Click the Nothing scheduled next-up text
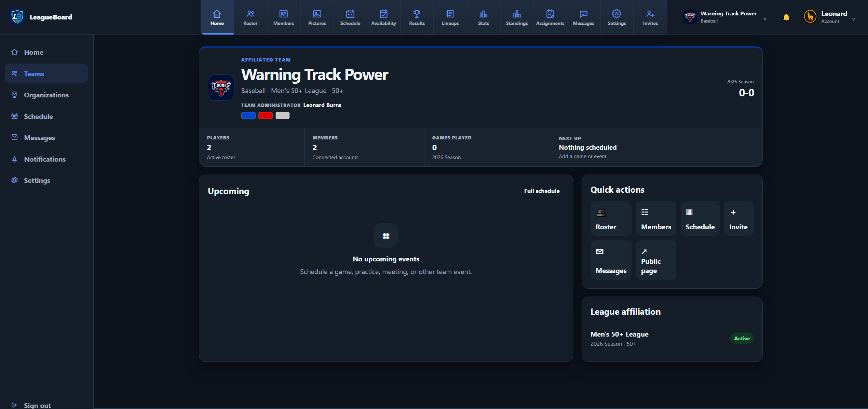Image resolution: width=868 pixels, height=409 pixels. click(x=587, y=147)
